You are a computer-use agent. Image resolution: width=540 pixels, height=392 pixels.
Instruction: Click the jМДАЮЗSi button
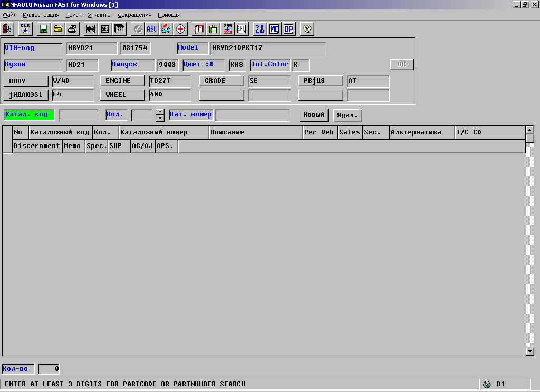[x=26, y=95]
